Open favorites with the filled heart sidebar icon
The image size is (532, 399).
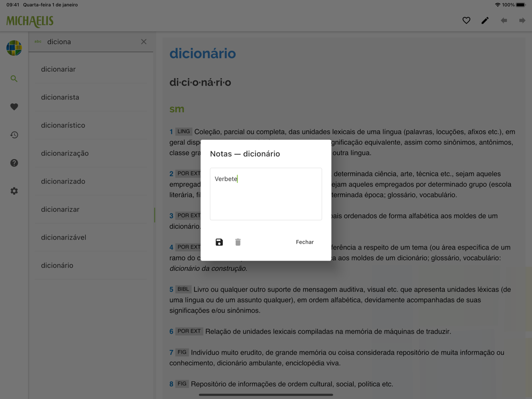point(14,106)
